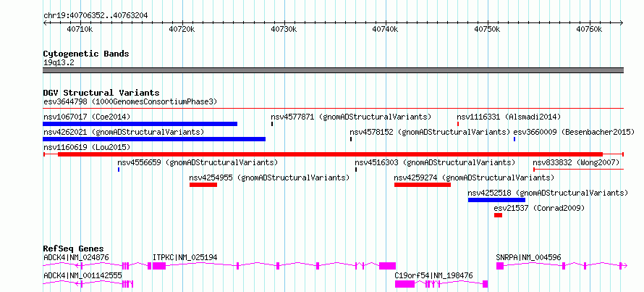Click the 40740k ruler tick label

tap(385, 30)
